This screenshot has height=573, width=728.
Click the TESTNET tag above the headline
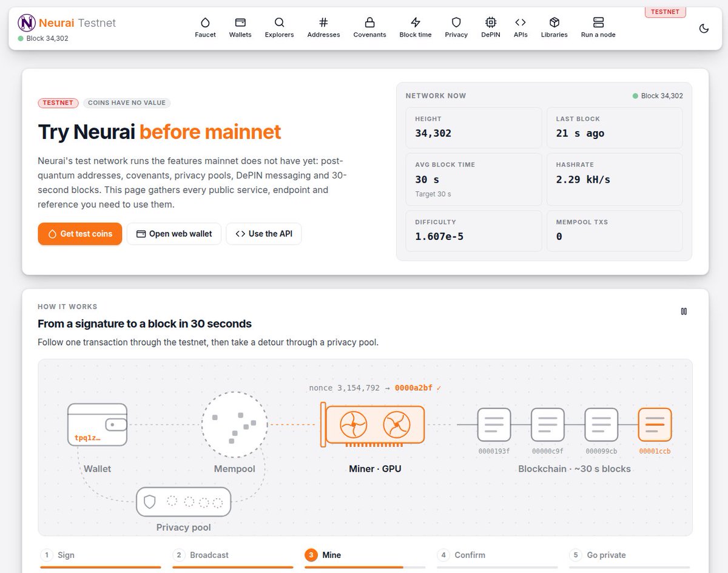pyautogui.click(x=58, y=103)
